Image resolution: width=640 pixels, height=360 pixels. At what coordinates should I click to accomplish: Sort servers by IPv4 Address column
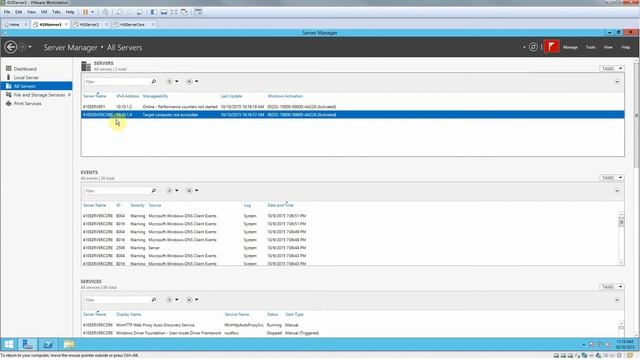point(128,96)
